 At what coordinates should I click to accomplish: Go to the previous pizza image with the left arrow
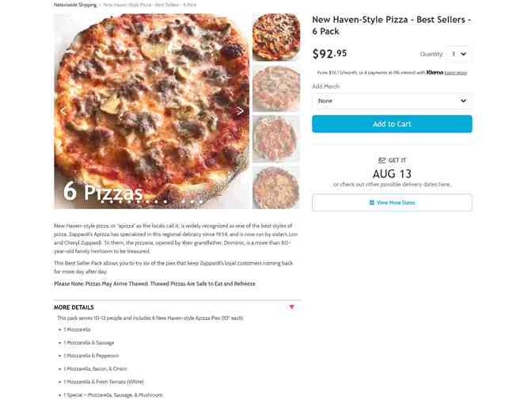[63, 111]
